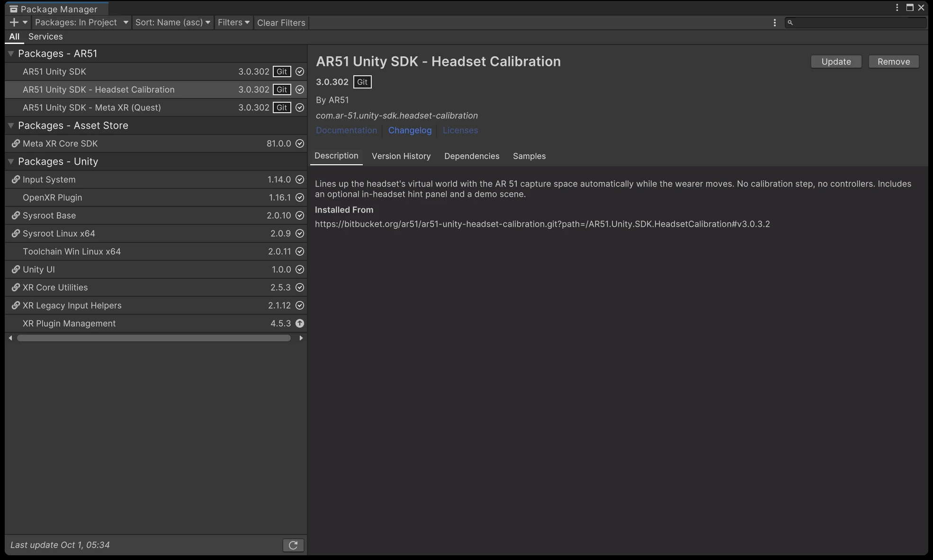Image resolution: width=933 pixels, height=560 pixels.
Task: Open the Samples tab
Action: 529,156
